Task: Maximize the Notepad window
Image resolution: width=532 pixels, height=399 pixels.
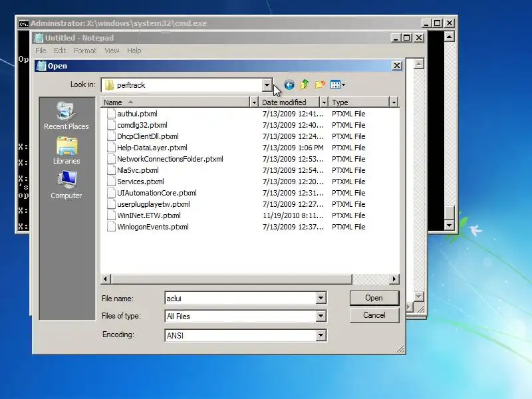Action: click(x=406, y=38)
